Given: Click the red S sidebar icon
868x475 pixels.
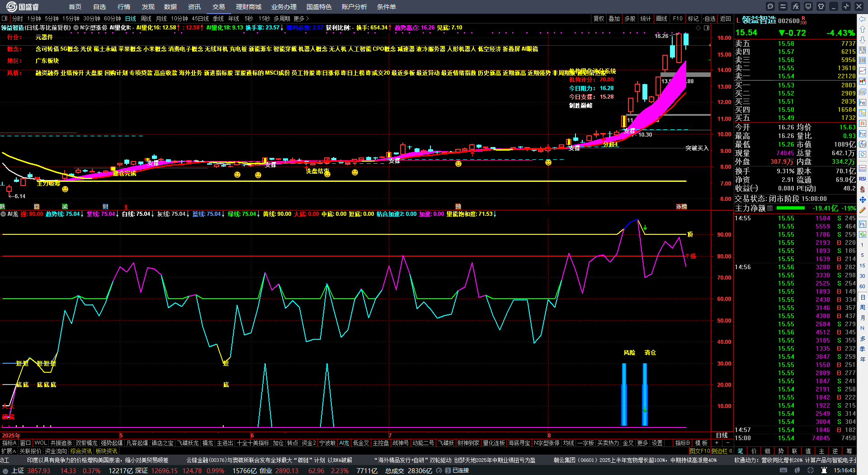Looking at the screenshot, I should [x=863, y=189].
